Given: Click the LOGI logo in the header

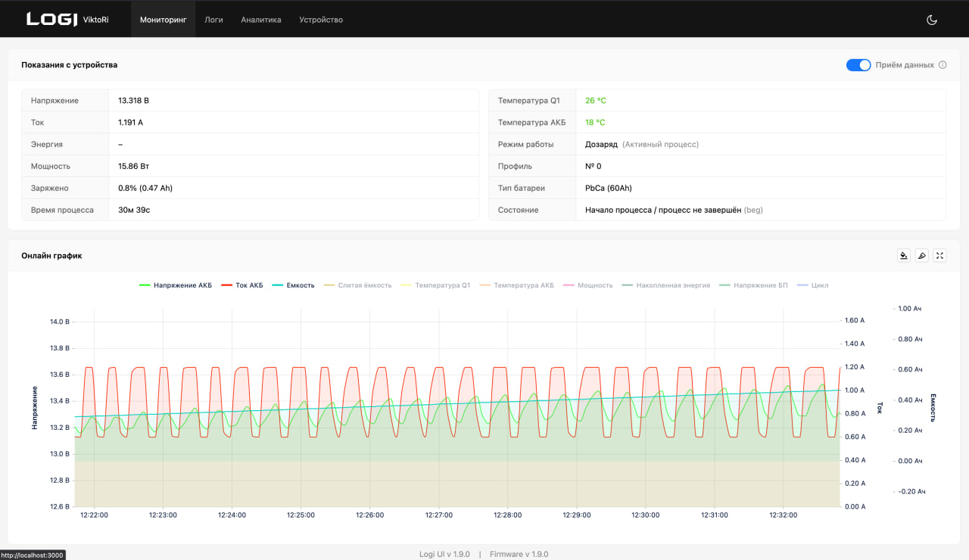Looking at the screenshot, I should click(x=51, y=20).
